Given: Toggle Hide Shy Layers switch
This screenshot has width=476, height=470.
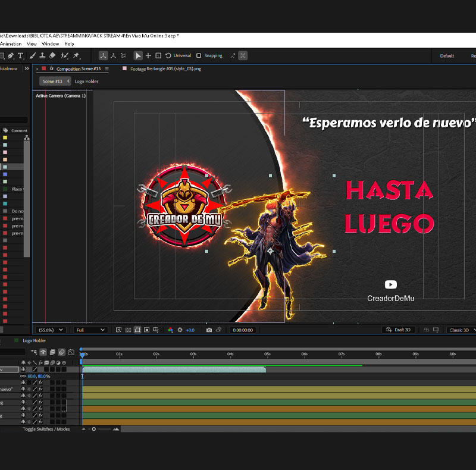Looking at the screenshot, I should click(x=43, y=352).
